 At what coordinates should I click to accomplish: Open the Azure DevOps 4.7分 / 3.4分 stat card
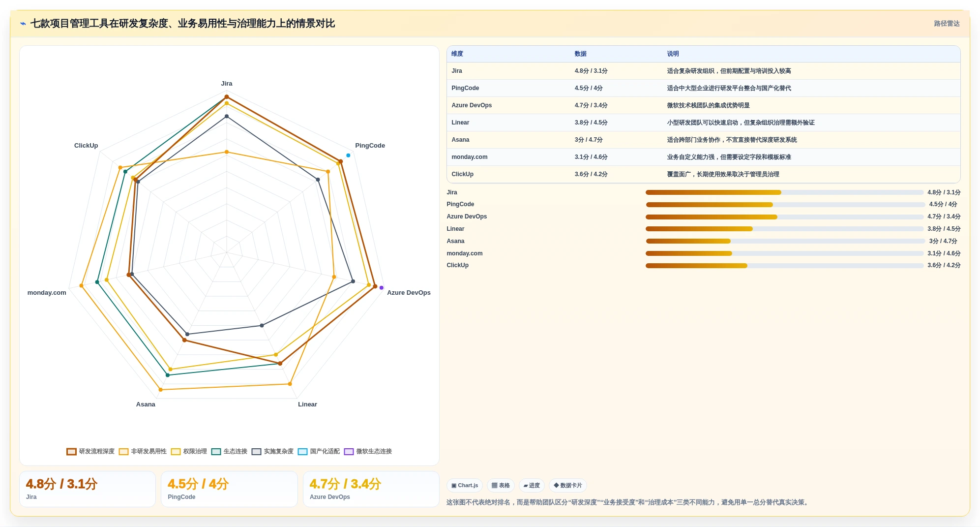pos(371,489)
